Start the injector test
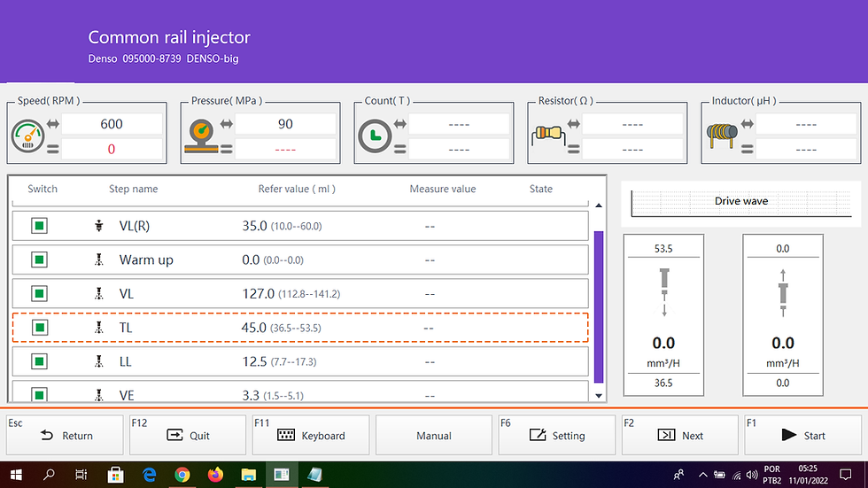The image size is (868, 488). click(x=802, y=436)
